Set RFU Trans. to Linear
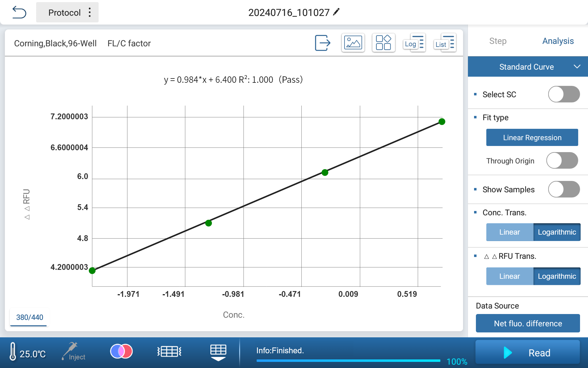588x368 pixels. point(510,276)
